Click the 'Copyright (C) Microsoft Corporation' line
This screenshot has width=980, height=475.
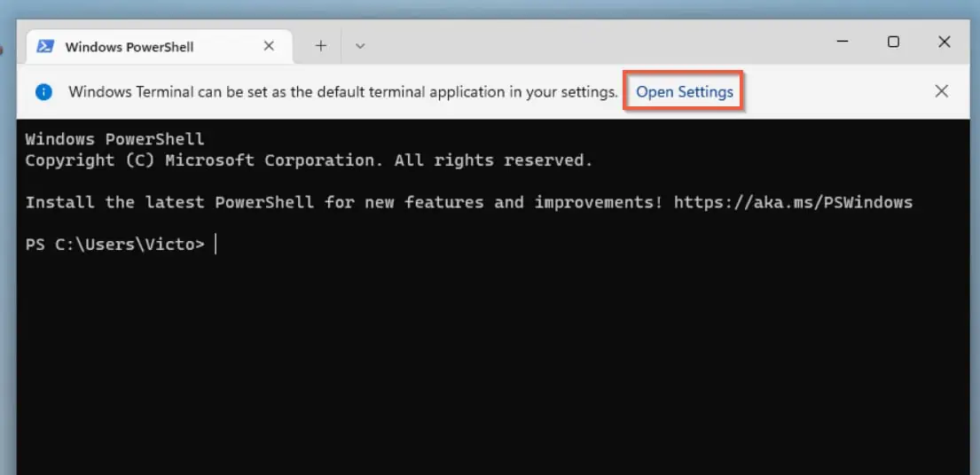(x=309, y=160)
